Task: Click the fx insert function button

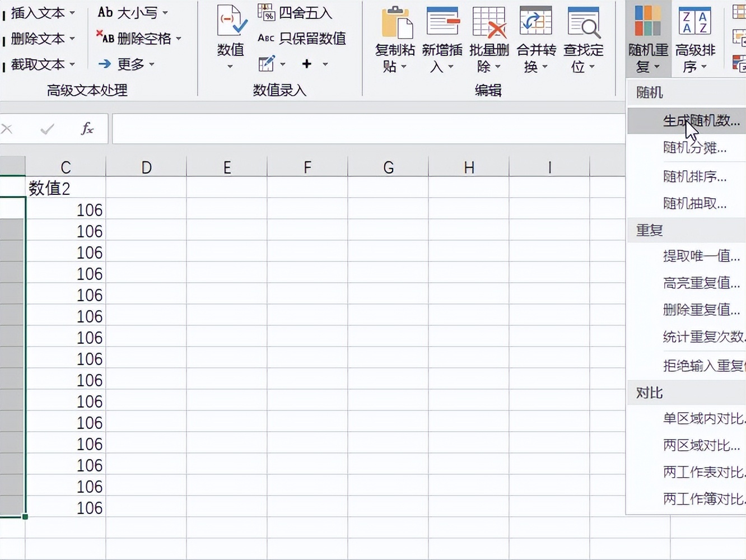Action: tap(86, 128)
